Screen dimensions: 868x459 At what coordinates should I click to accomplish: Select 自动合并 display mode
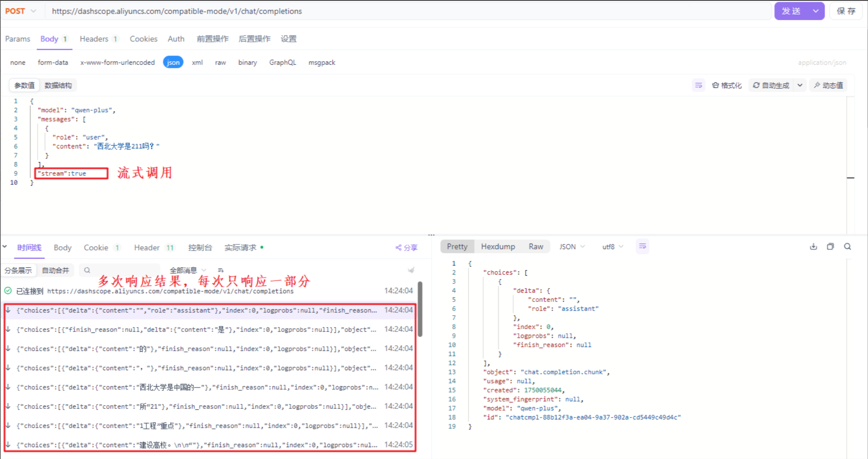[55, 270]
